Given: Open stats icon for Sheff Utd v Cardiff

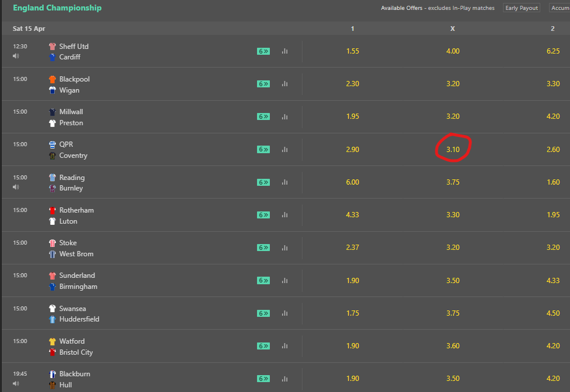Looking at the screenshot, I should [x=284, y=51].
